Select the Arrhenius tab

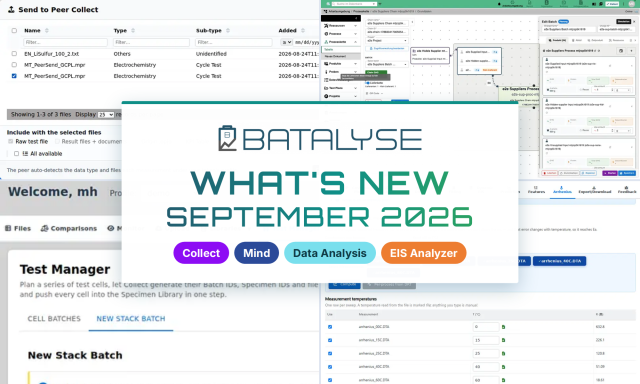pos(562,190)
